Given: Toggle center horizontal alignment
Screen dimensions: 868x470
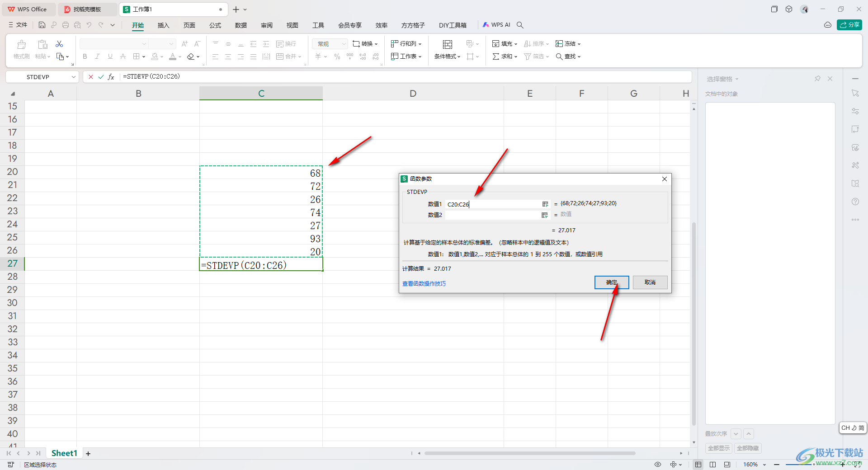Looking at the screenshot, I should [x=228, y=56].
